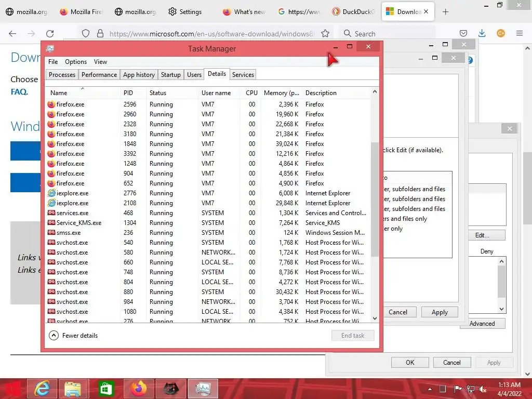This screenshot has height=399, width=532.
Task: Switch to the Settings browser tab
Action: (x=185, y=12)
